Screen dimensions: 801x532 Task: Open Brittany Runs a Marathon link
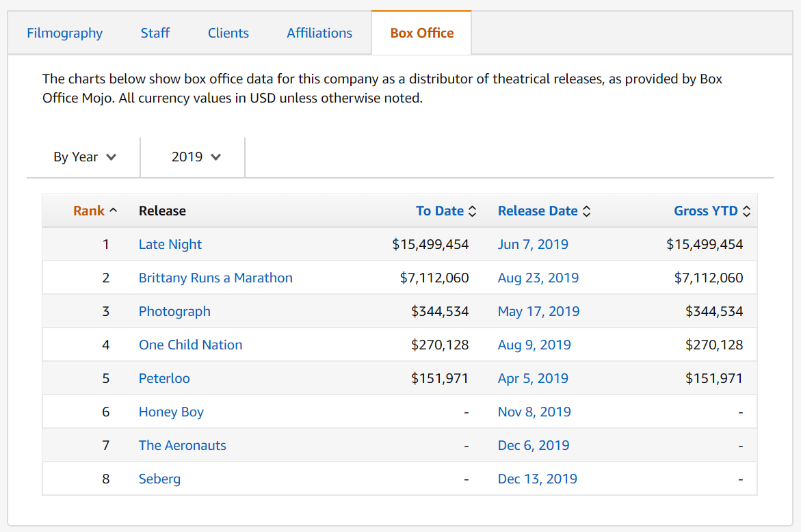pos(215,278)
